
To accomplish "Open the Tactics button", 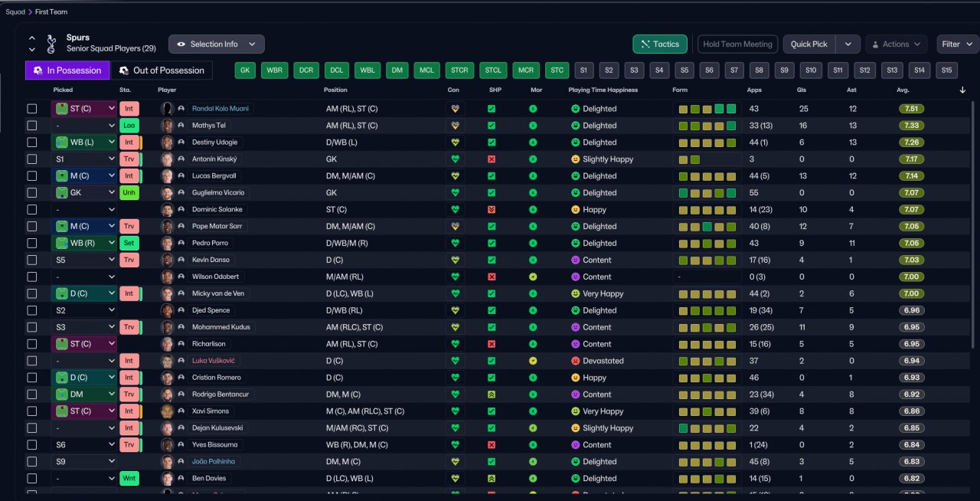I will click(x=659, y=44).
